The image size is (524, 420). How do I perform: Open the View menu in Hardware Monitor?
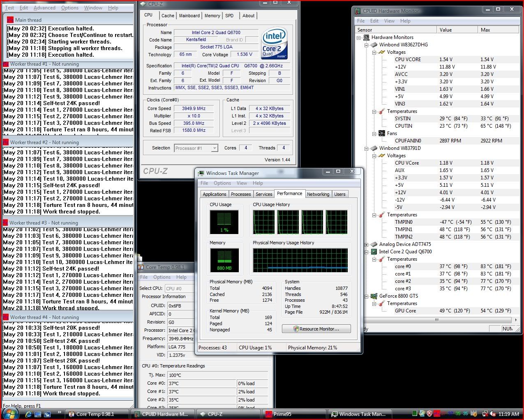[389, 21]
